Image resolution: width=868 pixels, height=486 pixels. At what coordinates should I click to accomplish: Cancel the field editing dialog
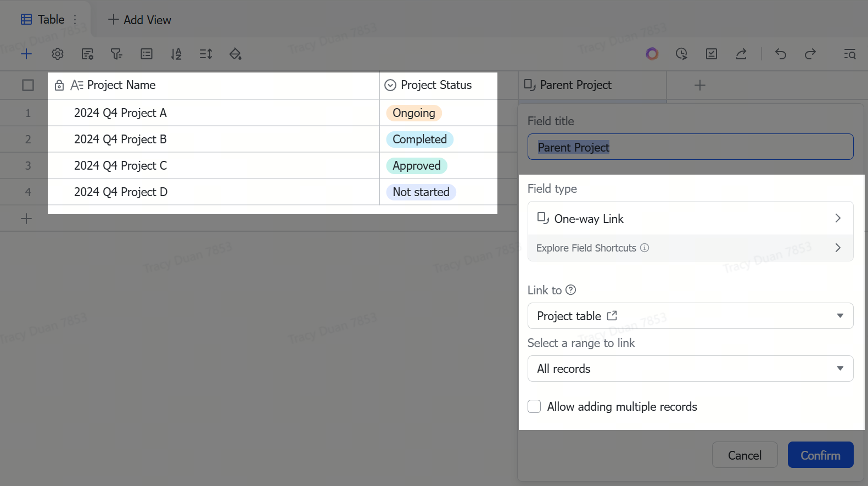(744, 455)
